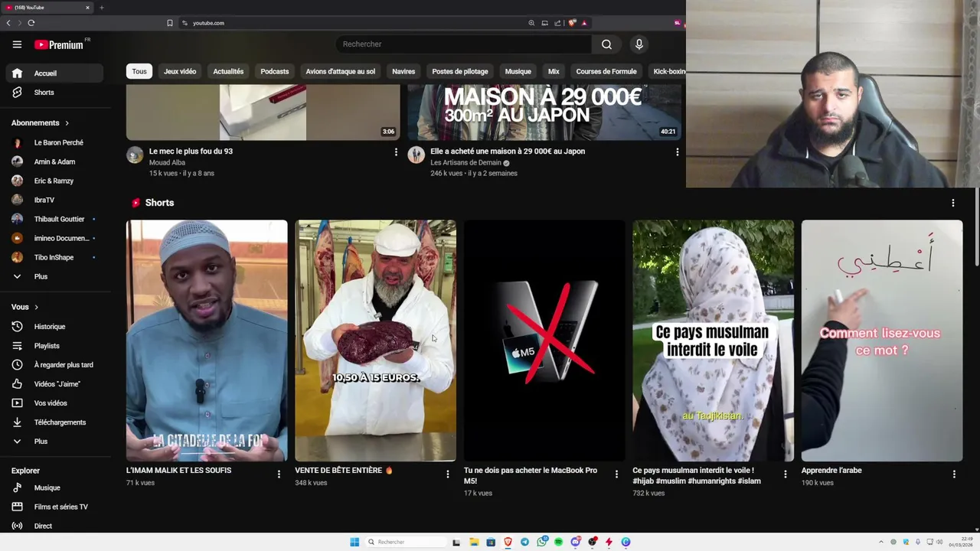The width and height of the screenshot is (980, 551).
Task: Open Téléchargements in the sidebar
Action: (x=54, y=422)
